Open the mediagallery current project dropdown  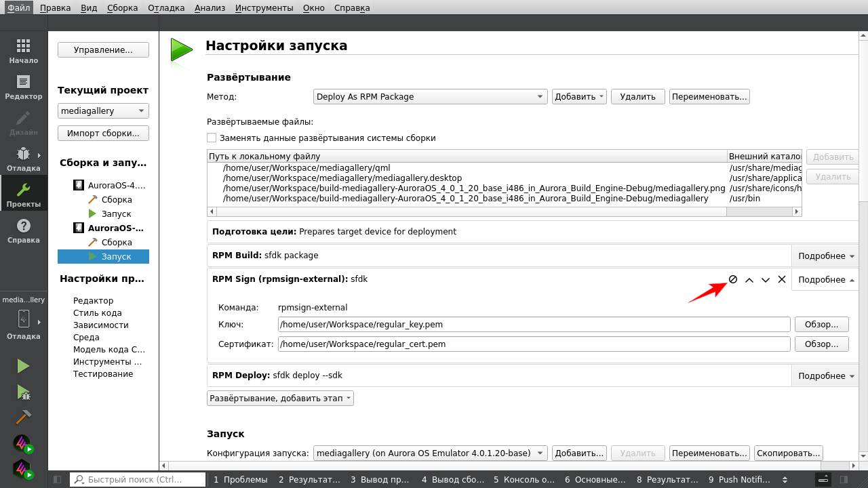[103, 111]
